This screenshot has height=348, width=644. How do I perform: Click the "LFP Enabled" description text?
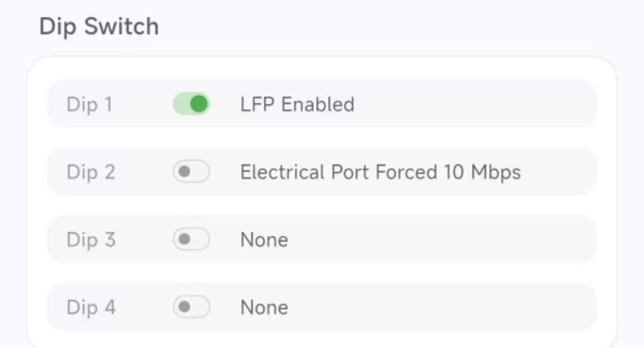[x=297, y=104]
